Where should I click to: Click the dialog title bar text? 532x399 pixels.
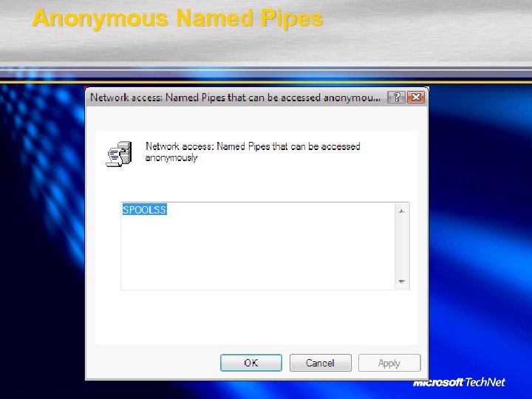(235, 98)
